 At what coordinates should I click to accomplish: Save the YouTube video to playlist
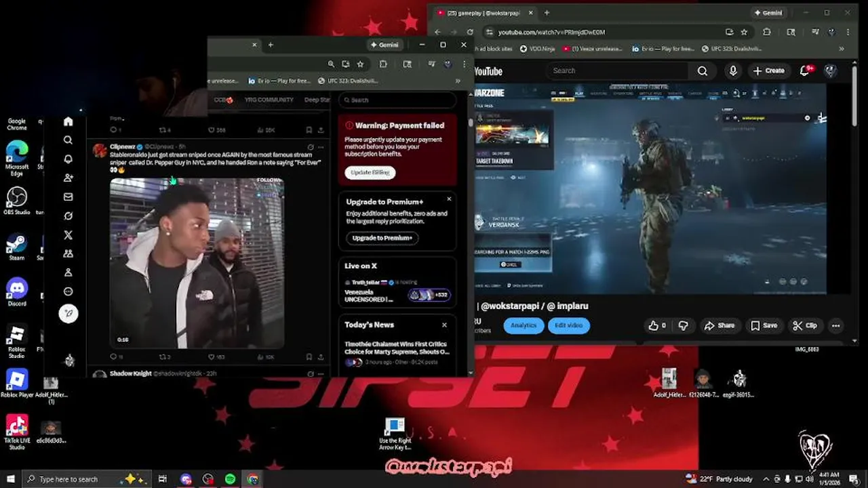764,325
